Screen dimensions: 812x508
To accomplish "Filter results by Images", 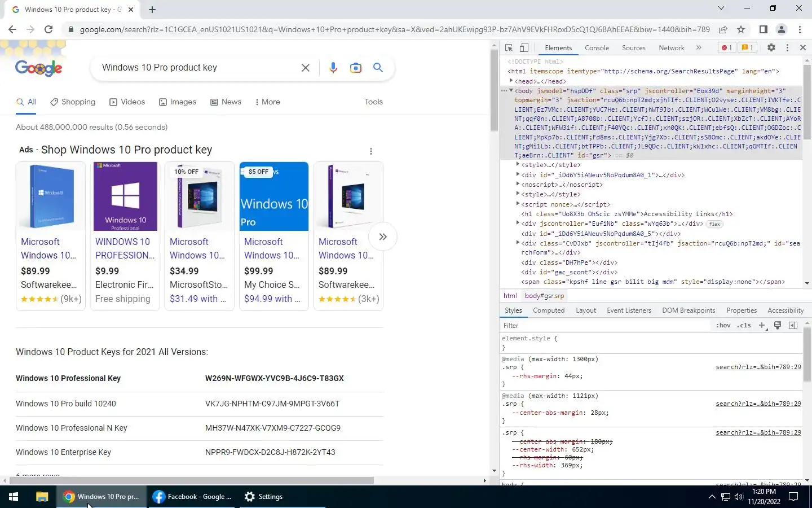I will (x=178, y=102).
